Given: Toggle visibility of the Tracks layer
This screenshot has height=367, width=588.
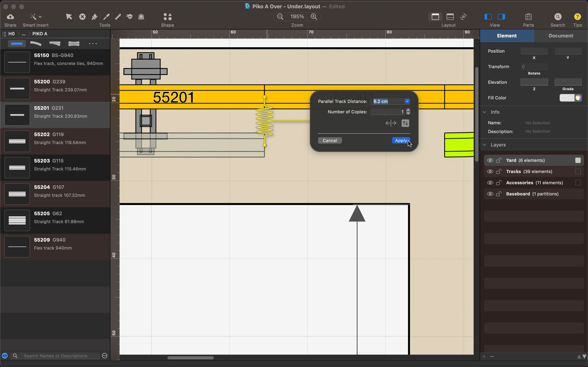Looking at the screenshot, I should coord(490,172).
